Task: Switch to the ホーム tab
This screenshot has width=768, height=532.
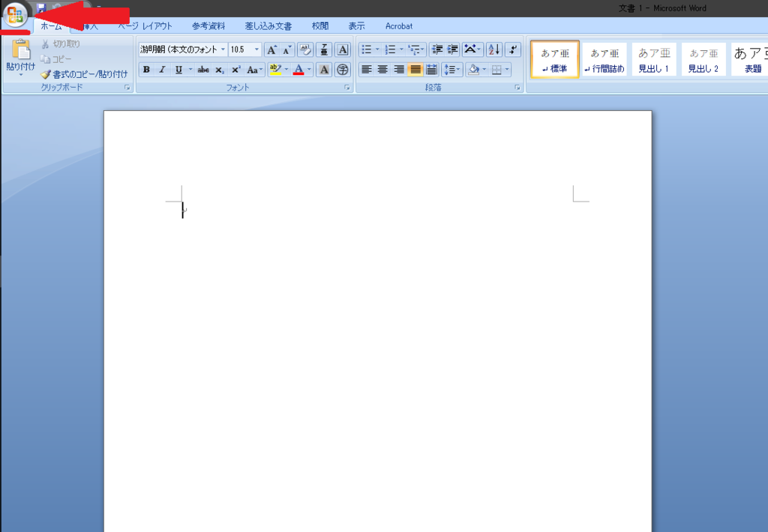Action: click(52, 26)
